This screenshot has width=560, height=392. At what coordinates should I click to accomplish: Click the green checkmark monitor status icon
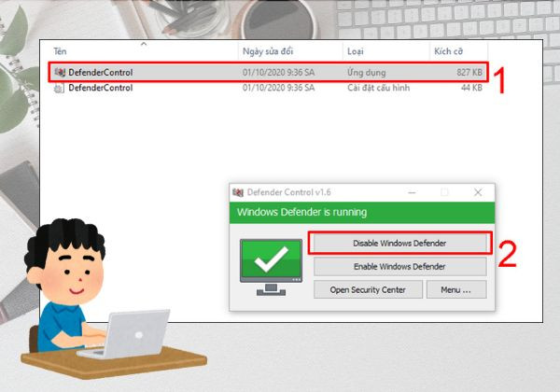[271, 267]
